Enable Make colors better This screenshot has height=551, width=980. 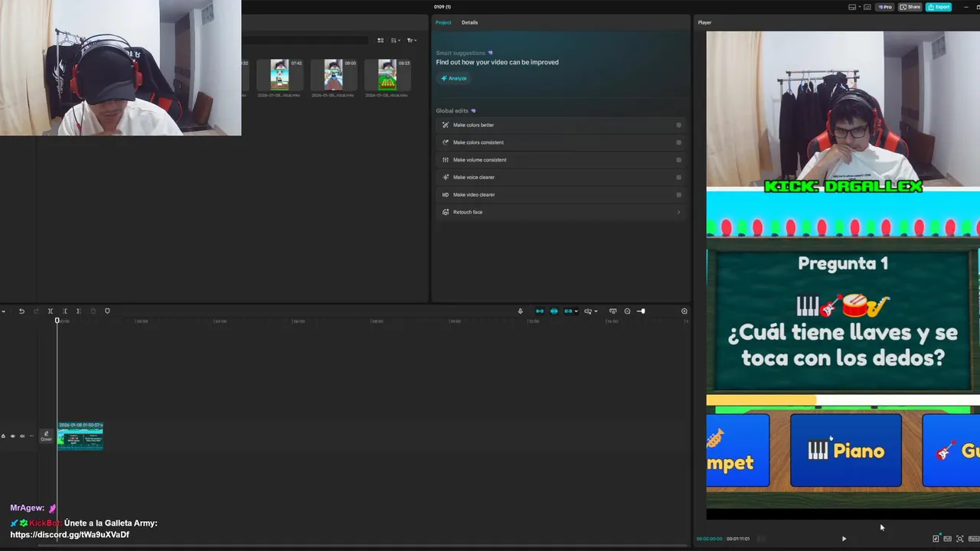(x=678, y=125)
